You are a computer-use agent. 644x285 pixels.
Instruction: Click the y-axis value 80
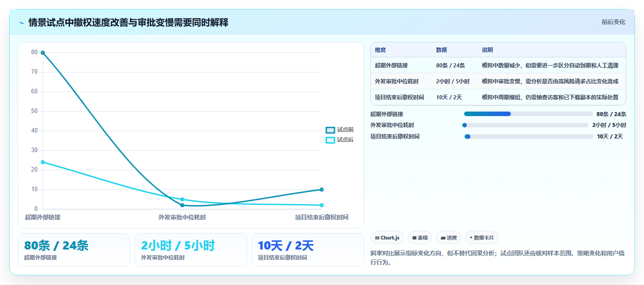34,52
